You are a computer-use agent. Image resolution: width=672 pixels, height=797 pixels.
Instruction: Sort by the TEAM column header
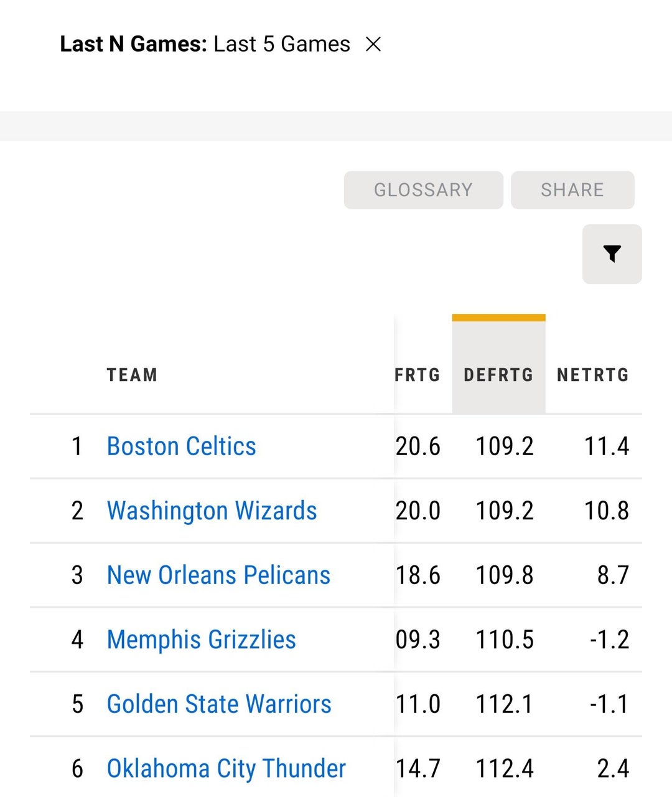(x=132, y=375)
